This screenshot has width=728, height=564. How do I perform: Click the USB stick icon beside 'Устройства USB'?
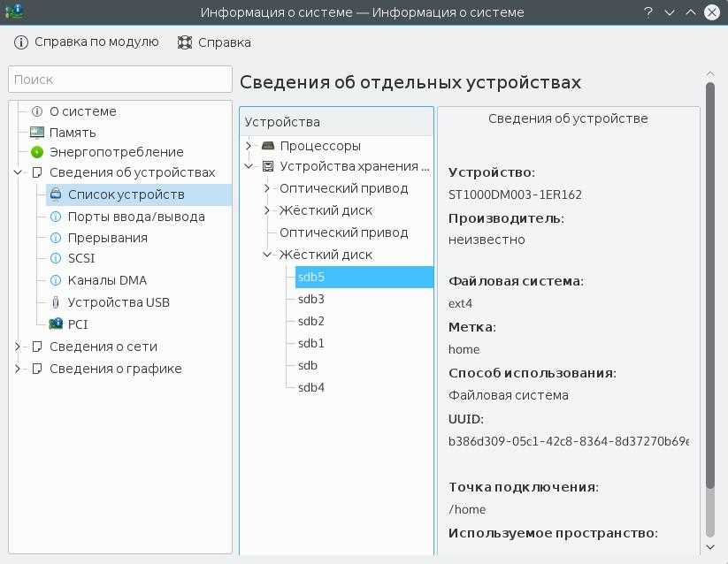[x=56, y=302]
